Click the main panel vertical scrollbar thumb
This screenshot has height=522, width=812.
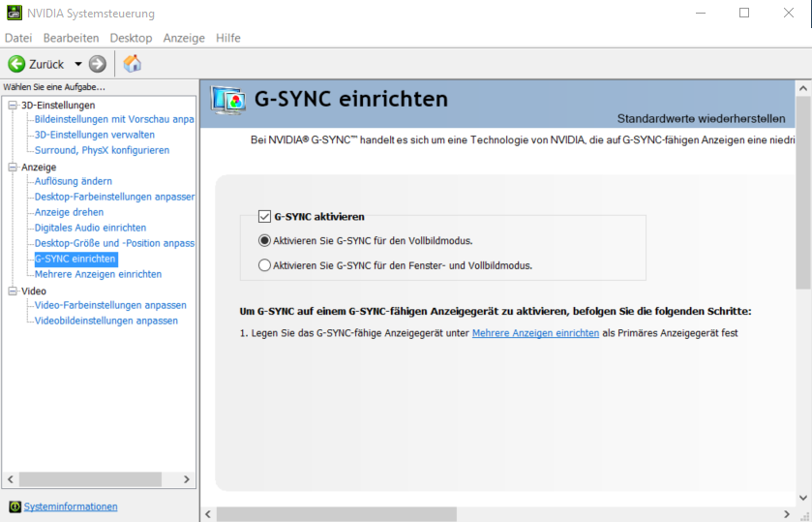803,193
